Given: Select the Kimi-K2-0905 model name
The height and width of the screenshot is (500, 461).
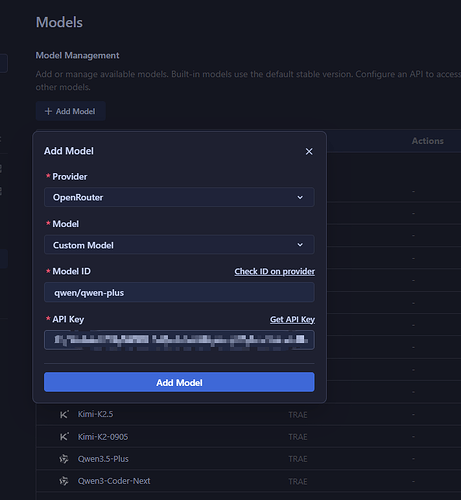Looking at the screenshot, I should click(103, 437).
